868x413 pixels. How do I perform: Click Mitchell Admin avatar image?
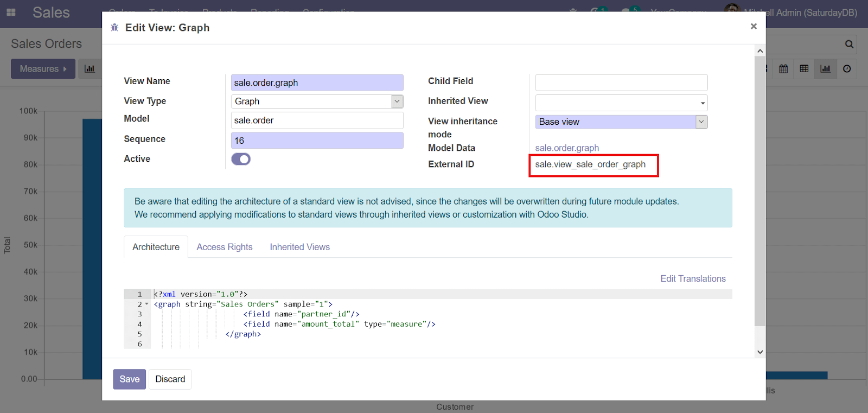[732, 9]
